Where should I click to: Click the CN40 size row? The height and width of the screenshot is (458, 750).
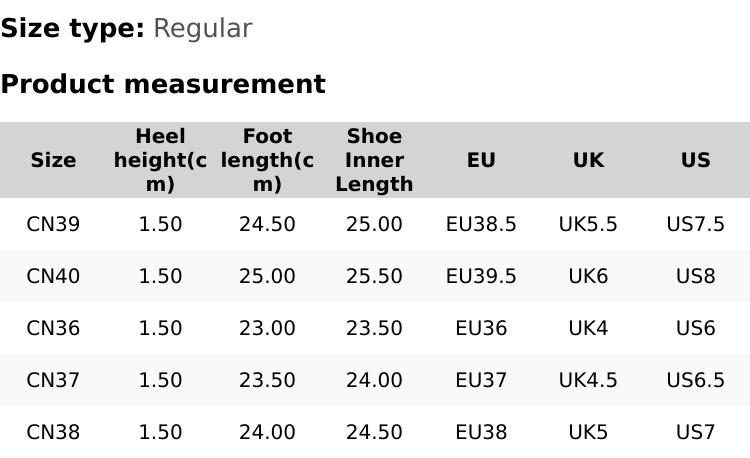53,276
